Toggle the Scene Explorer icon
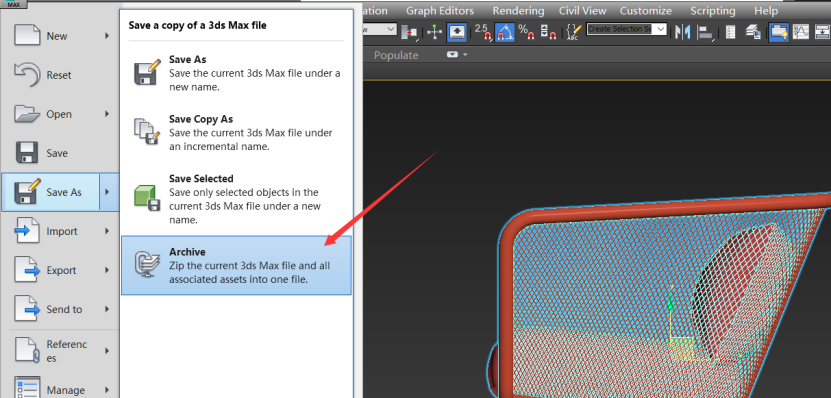The image size is (831, 398). (x=730, y=32)
